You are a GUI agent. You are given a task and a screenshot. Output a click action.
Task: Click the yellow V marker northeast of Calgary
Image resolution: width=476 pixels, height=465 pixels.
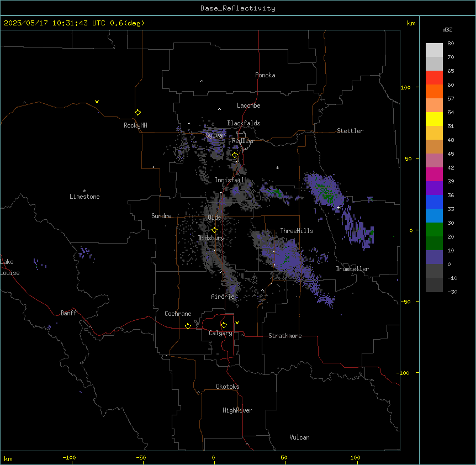pos(237,323)
